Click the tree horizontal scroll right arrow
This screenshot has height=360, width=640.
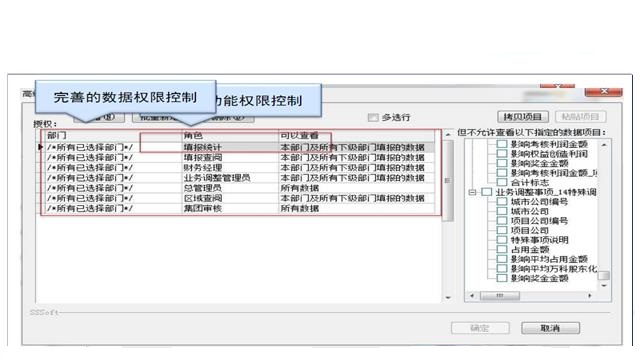[590, 296]
